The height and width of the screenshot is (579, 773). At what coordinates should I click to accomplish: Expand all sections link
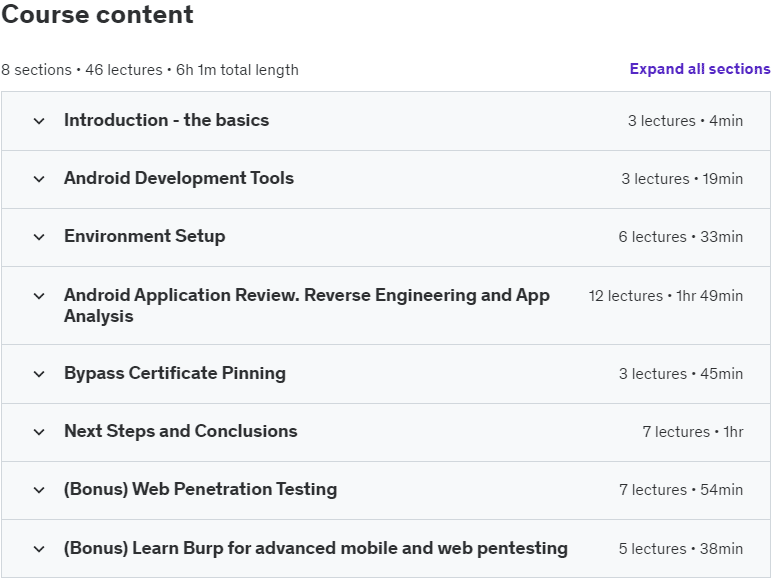(700, 69)
